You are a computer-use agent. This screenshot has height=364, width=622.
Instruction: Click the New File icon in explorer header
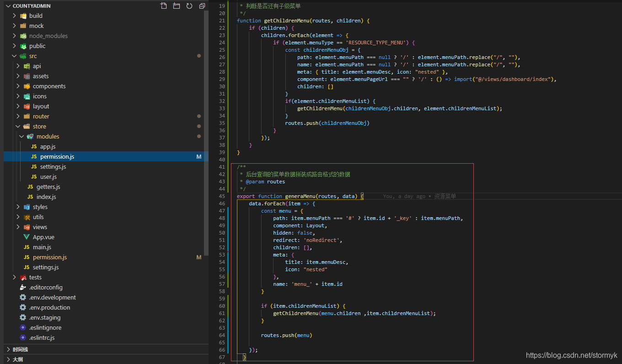[164, 6]
